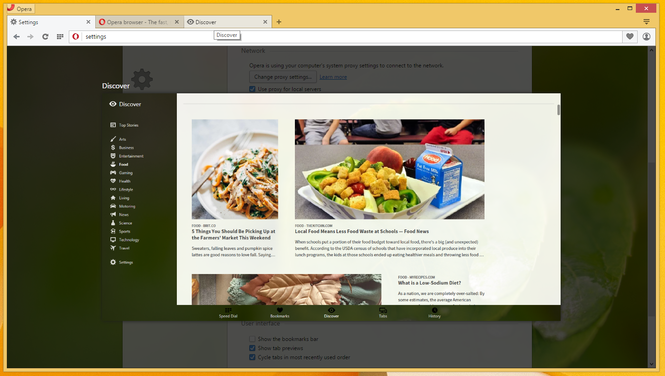Open the school lunch salad thumbnail
The height and width of the screenshot is (376, 665).
point(390,169)
